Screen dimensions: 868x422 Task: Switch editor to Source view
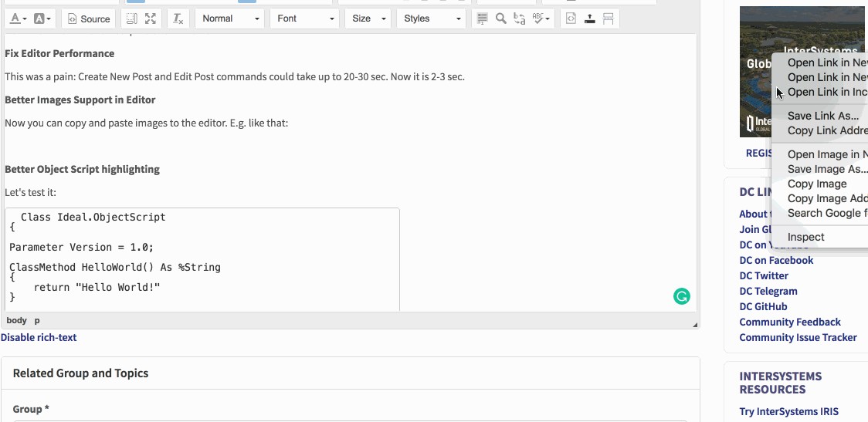pos(88,19)
